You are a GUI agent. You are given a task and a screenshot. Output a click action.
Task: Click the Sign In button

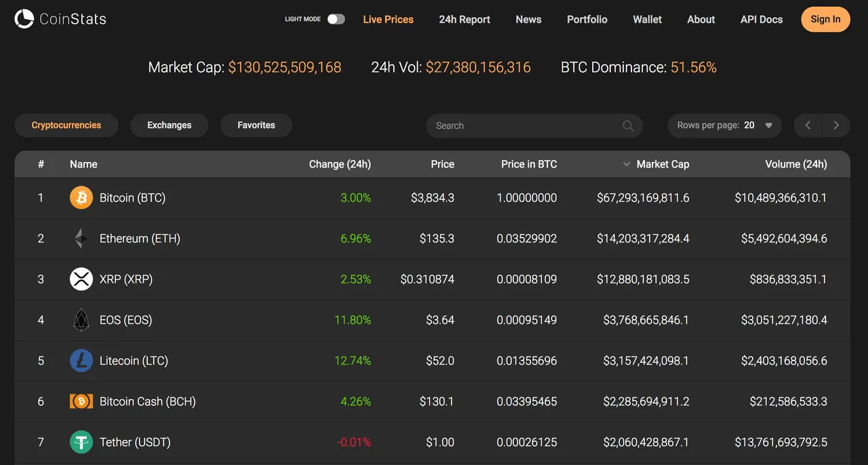[825, 19]
